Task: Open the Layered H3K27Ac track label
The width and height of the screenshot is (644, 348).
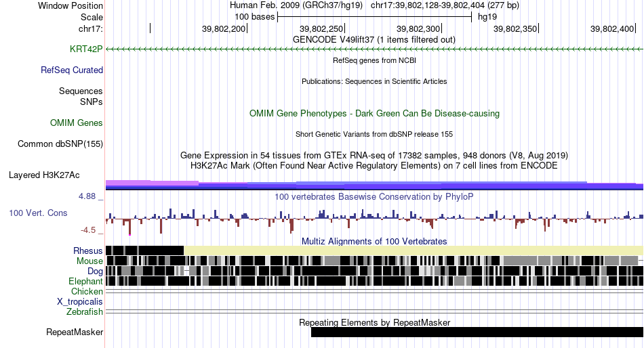Action: (x=44, y=175)
